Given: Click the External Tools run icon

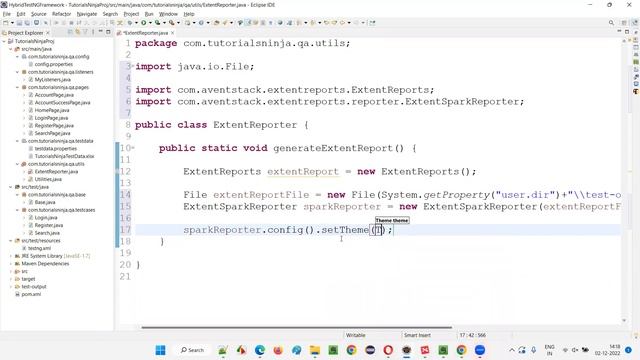Looking at the screenshot, I should click(x=171, y=23).
